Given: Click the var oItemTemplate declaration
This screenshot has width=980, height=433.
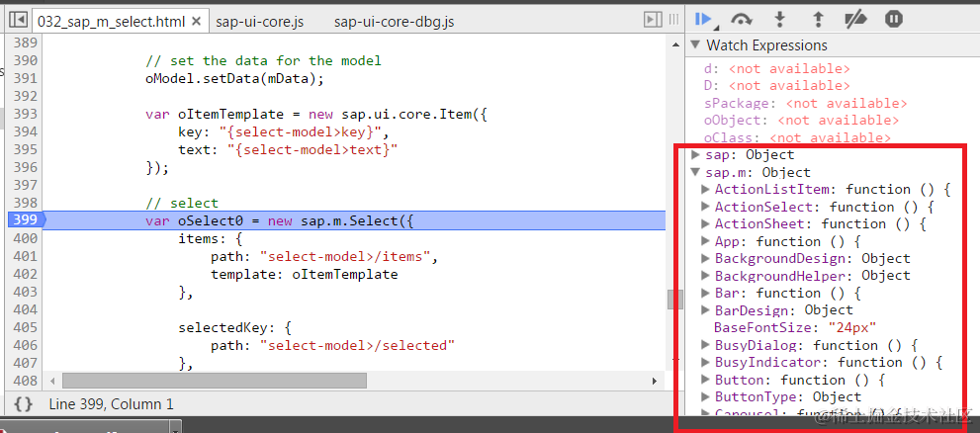Looking at the screenshot, I should pyautogui.click(x=315, y=115).
